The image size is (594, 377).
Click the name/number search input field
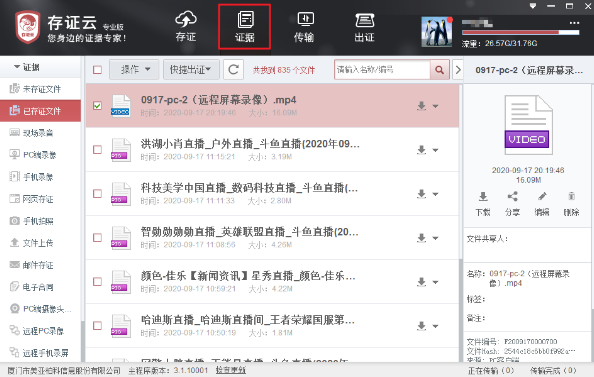click(382, 70)
